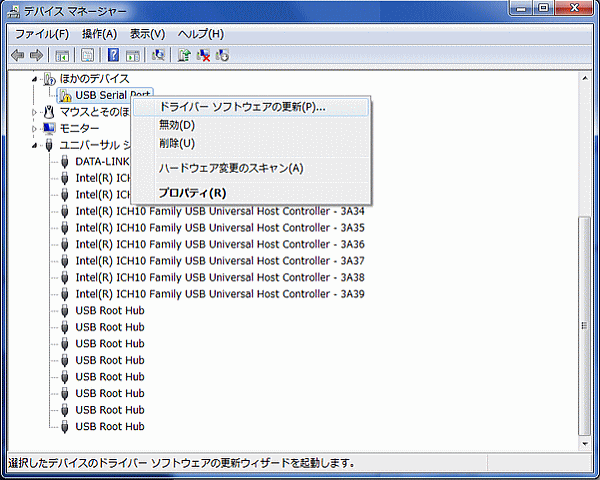The width and height of the screenshot is (600, 480).
Task: Click the ユニバーサル USB category icon
Action: (x=49, y=145)
